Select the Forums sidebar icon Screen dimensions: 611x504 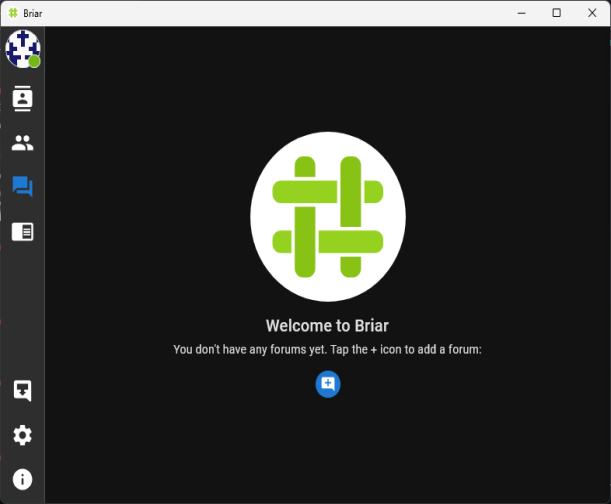pyautogui.click(x=23, y=187)
